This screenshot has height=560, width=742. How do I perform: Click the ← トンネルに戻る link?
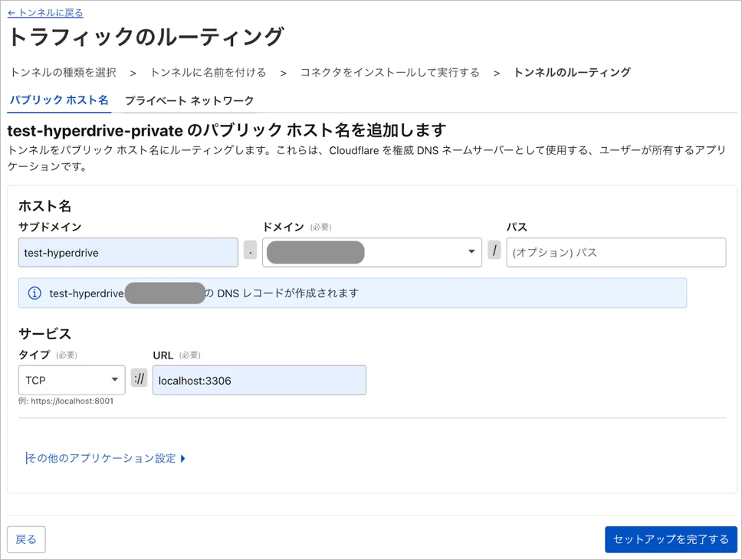coord(45,12)
